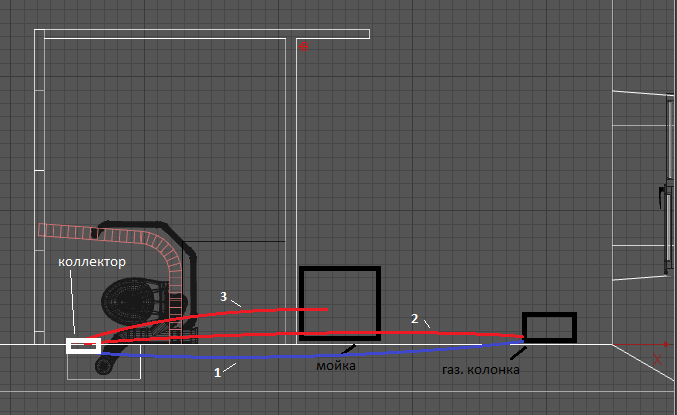The image size is (677, 415).
Task: Click the arrow pointing to gas heater
Action: (517, 348)
